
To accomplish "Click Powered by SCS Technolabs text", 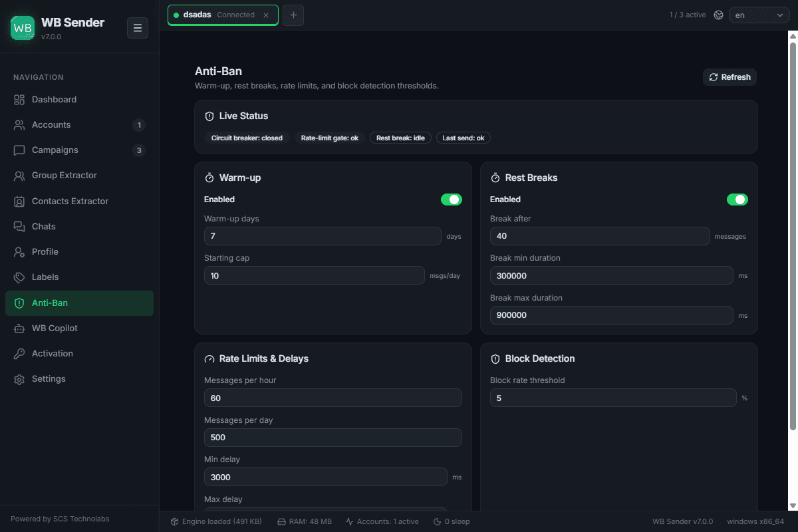I will 60,519.
